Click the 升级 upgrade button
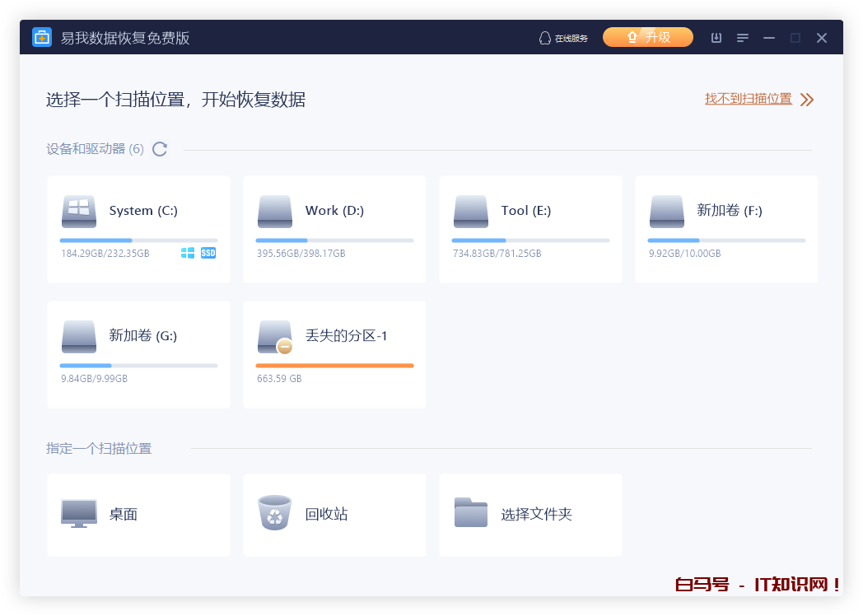This screenshot has width=863, height=616. point(648,37)
